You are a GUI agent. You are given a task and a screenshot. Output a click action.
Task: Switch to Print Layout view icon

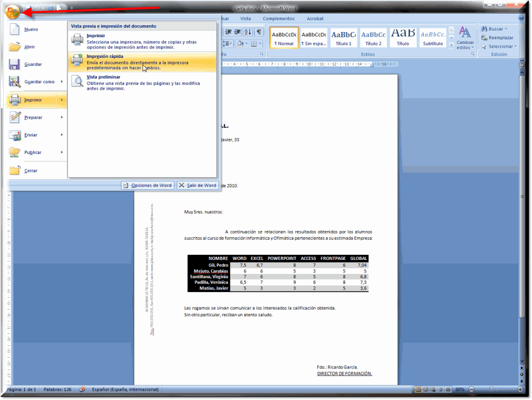[418, 390]
